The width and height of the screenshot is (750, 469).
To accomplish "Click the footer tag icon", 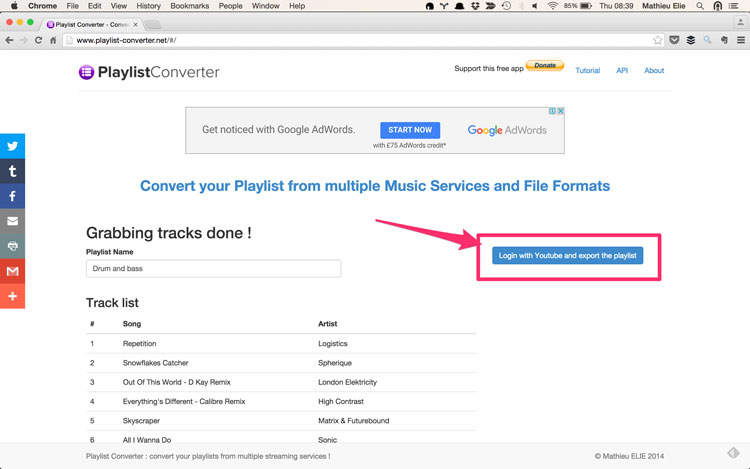I will (733, 452).
